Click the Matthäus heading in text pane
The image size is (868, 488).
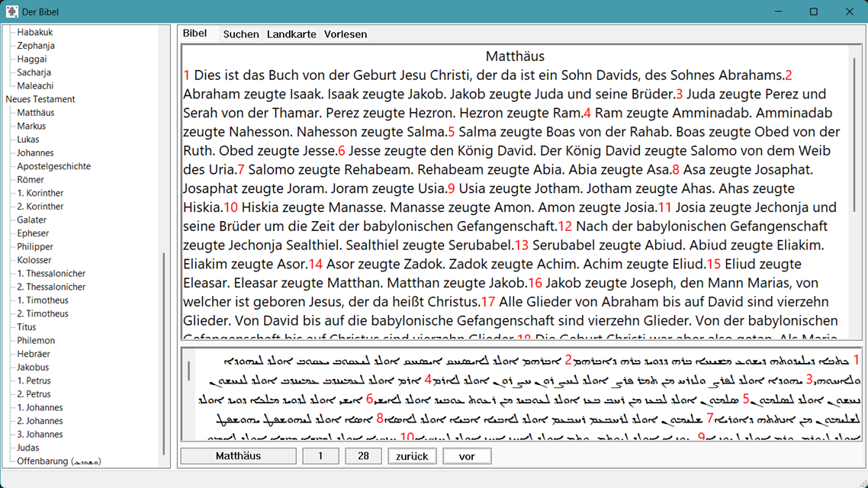(x=515, y=56)
